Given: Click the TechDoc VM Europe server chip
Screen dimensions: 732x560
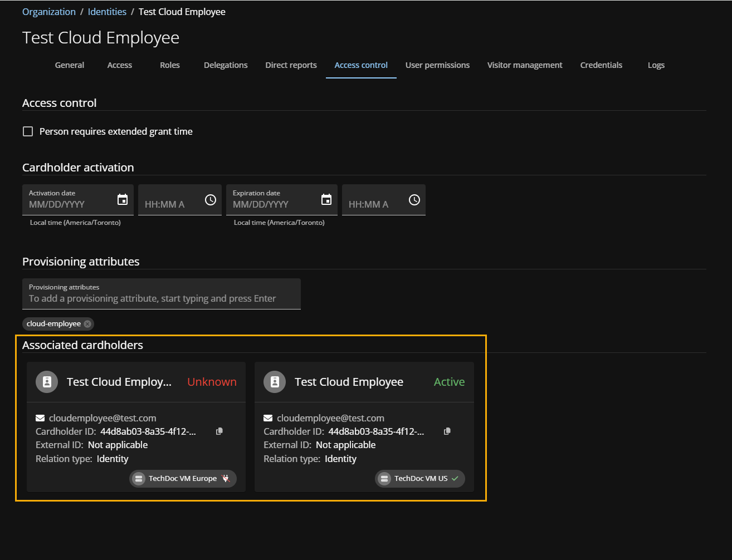Looking at the screenshot, I should 182,478.
